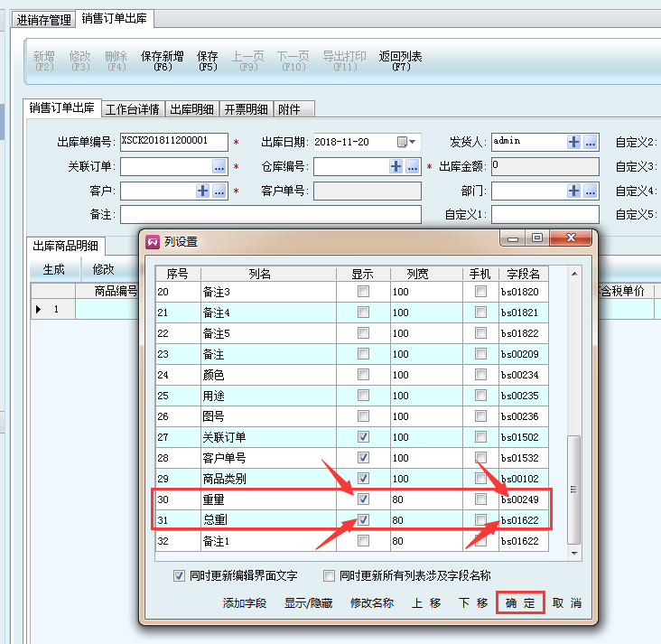Click the ellipsis button beside 仓库编号 field

[x=412, y=167]
